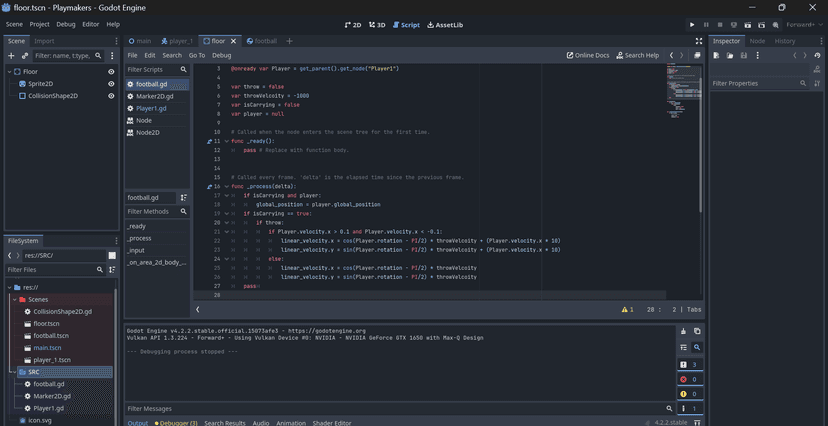
Task: Toggle visibility of the Floor node
Action: click(111, 72)
